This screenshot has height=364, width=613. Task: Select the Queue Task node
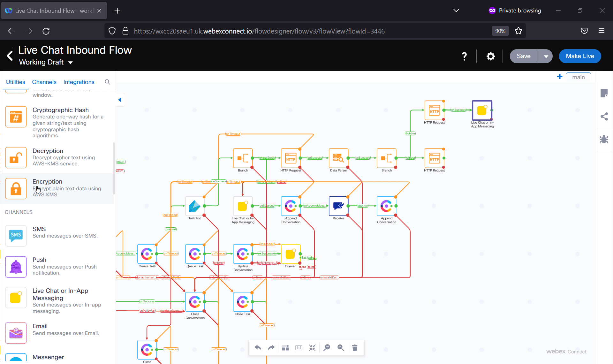pyautogui.click(x=195, y=254)
